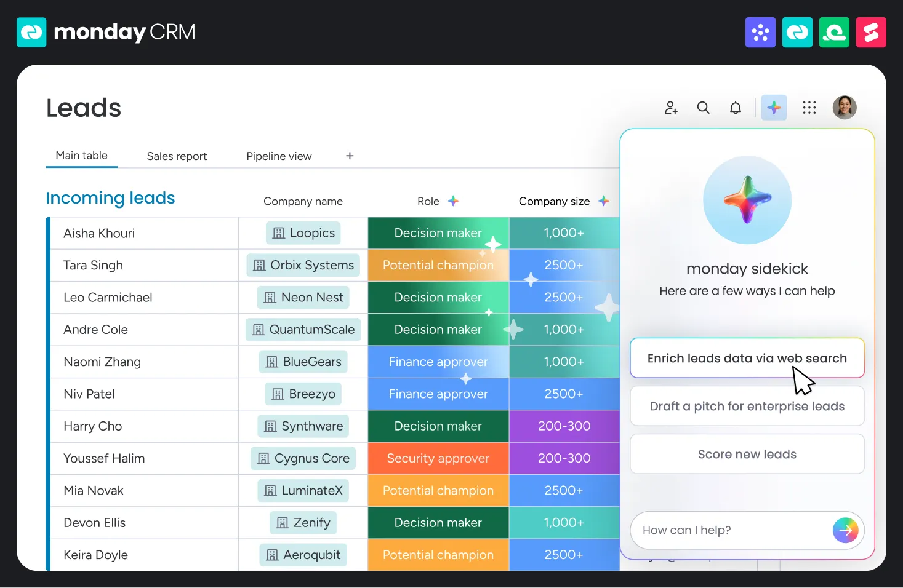The height and width of the screenshot is (588, 903).
Task: Click the invite people icon
Action: pyautogui.click(x=671, y=108)
